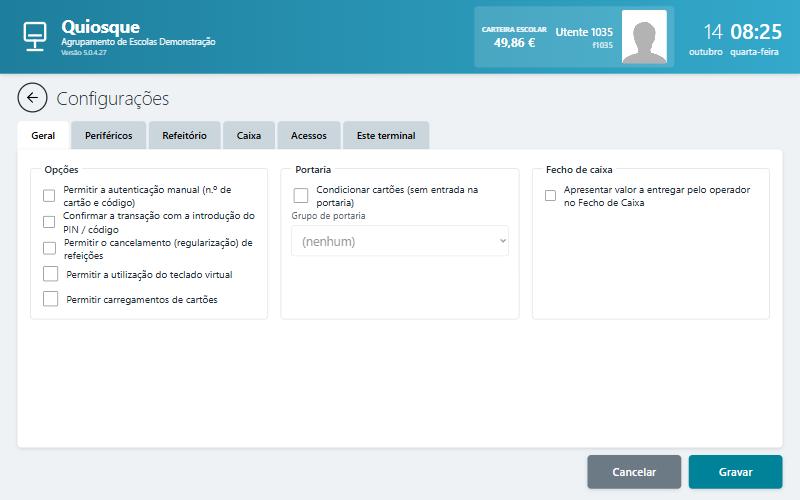This screenshot has height=500, width=800.
Task: Click the quarta-feira weekday label
Action: click(754, 52)
